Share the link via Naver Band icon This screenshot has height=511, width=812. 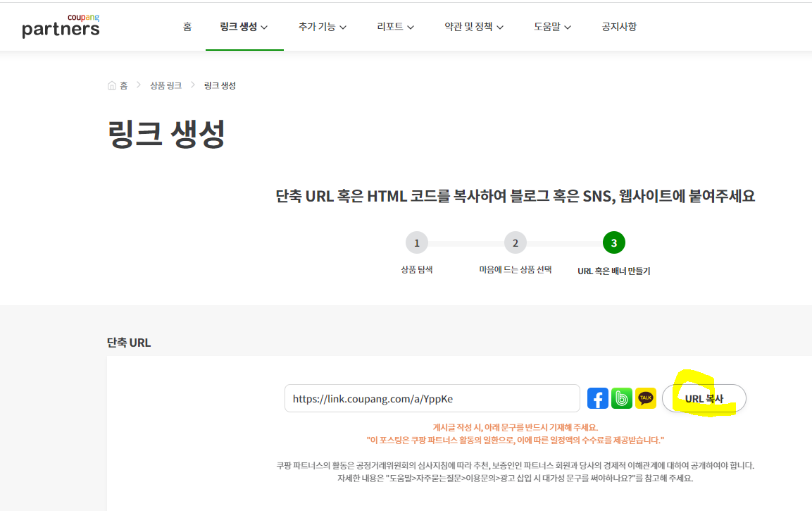click(x=621, y=398)
